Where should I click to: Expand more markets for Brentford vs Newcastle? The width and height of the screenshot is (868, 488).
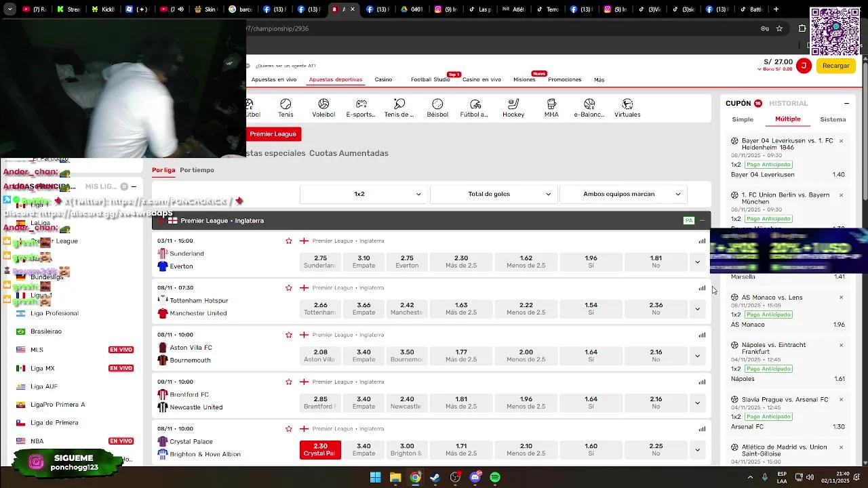(697, 403)
